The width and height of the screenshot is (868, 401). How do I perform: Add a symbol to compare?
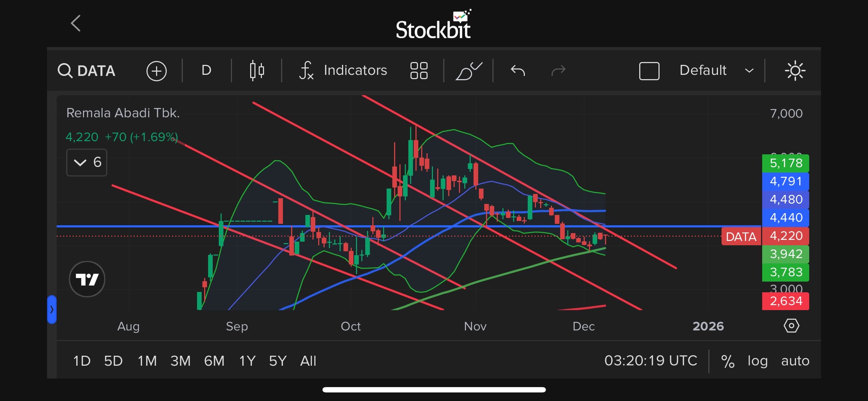(156, 71)
